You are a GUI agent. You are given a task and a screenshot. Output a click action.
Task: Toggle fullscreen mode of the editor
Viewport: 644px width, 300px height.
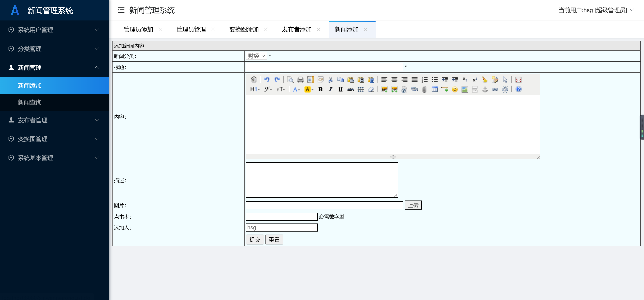coord(518,80)
